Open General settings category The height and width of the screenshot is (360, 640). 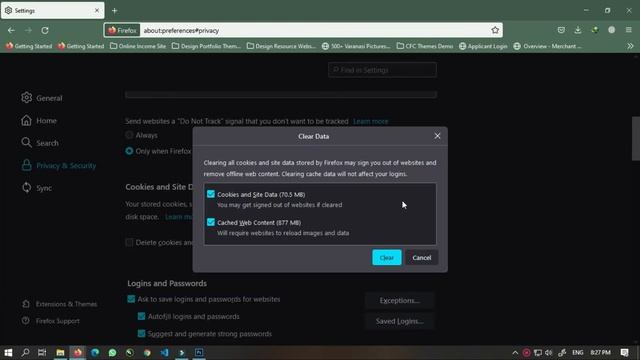[42, 98]
